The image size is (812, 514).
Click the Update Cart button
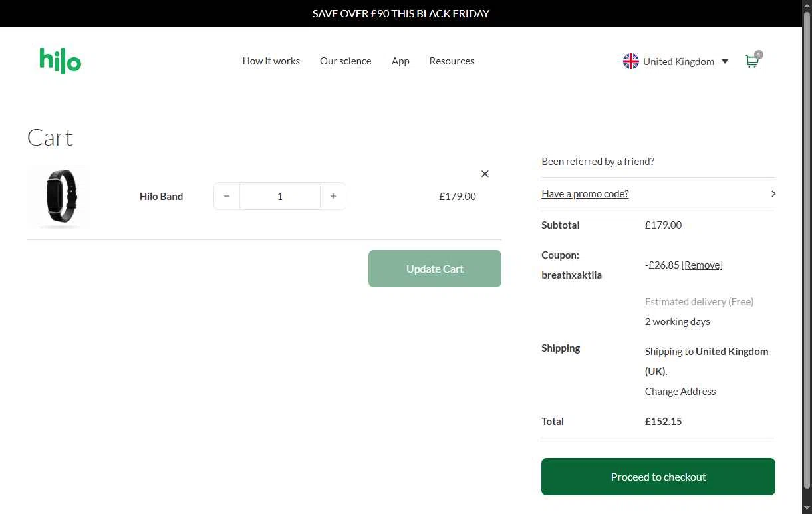coord(435,269)
